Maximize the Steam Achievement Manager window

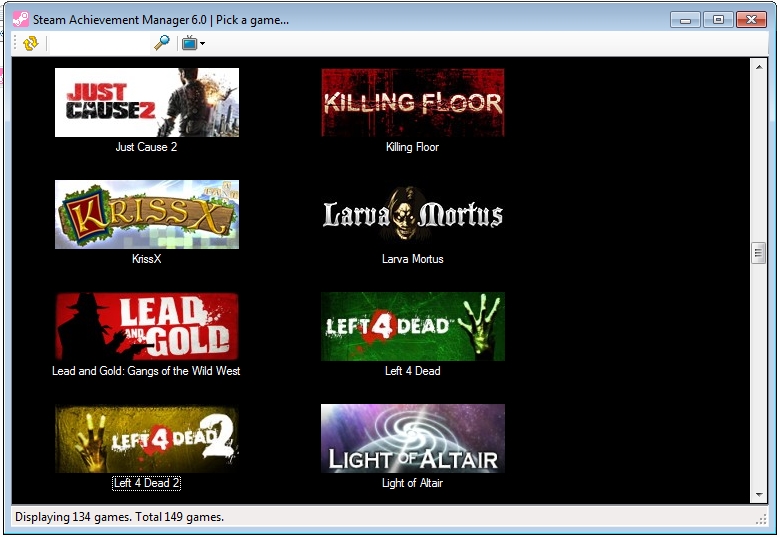pyautogui.click(x=717, y=19)
